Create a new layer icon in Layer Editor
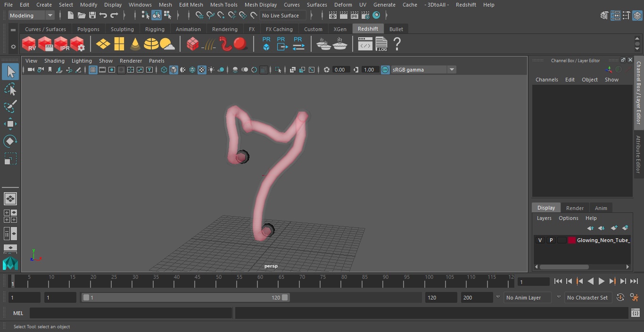The width and height of the screenshot is (644, 332). pyautogui.click(x=614, y=228)
